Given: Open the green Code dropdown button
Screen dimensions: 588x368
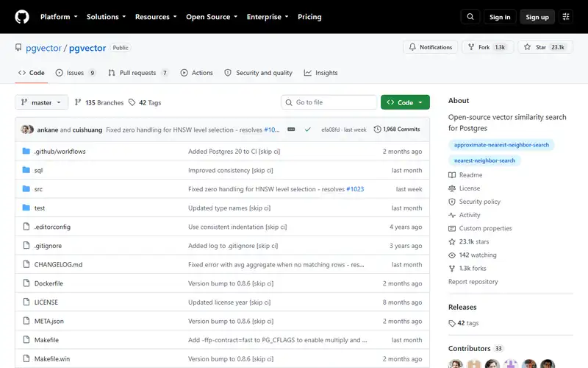Looking at the screenshot, I should 405,102.
